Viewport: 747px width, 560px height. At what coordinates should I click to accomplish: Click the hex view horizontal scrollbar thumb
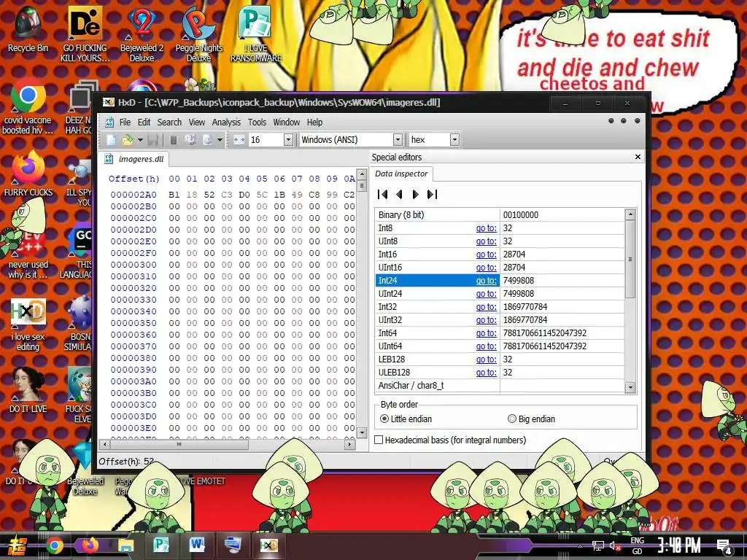179,444
